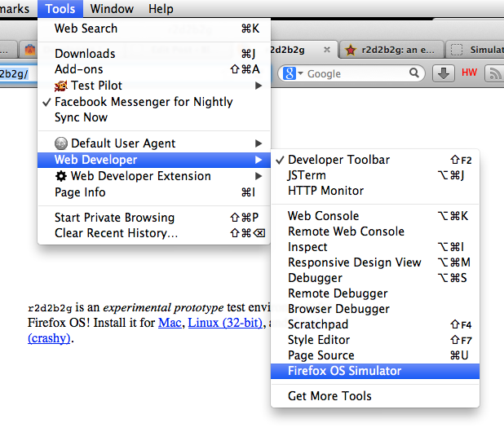The height and width of the screenshot is (432, 504).
Task: Expand the Web Developer Extension submenu arrow
Action: tap(259, 176)
